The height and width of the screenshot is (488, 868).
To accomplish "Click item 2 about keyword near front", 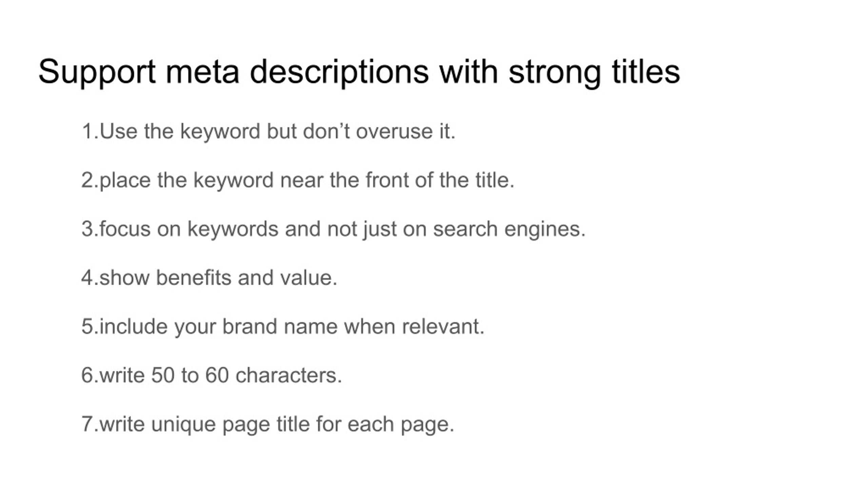I will 298,180.
